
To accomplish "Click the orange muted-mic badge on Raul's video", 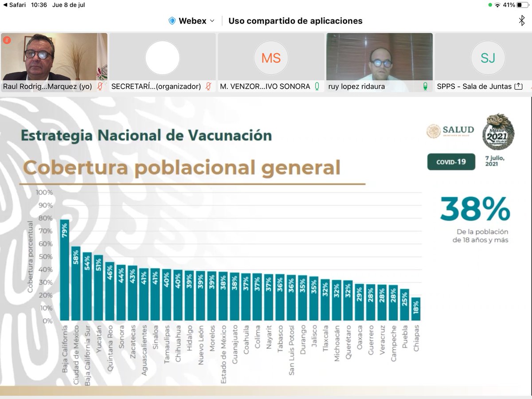I will tap(6, 39).
